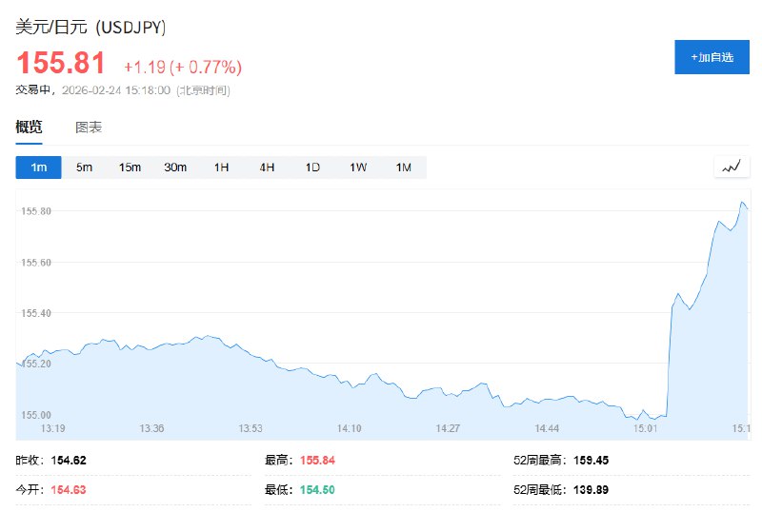Click the timestamp 2026-02-24 15:18:00
762x532 pixels.
click(116, 90)
